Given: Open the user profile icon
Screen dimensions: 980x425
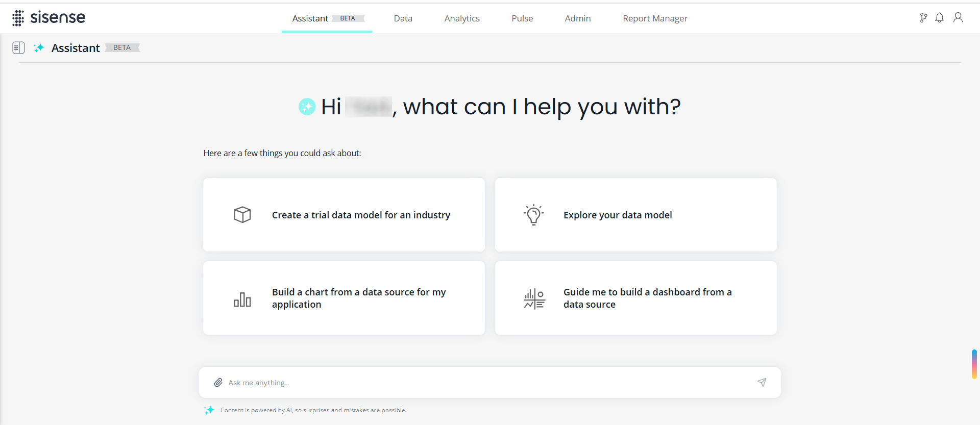Looking at the screenshot, I should pos(958,18).
